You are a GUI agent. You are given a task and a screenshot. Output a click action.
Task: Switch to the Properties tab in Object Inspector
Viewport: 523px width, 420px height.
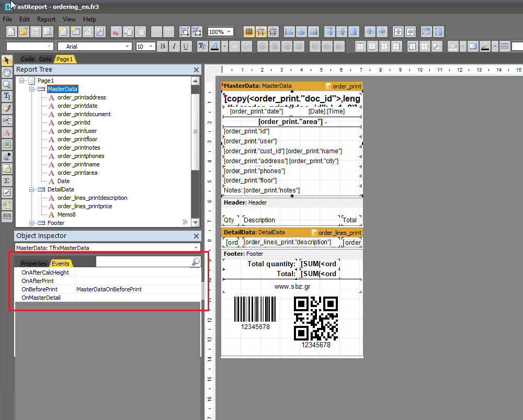click(33, 264)
